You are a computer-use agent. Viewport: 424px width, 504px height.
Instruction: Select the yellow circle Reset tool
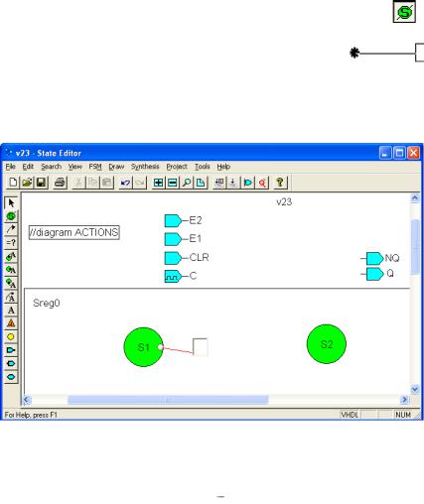(11, 337)
